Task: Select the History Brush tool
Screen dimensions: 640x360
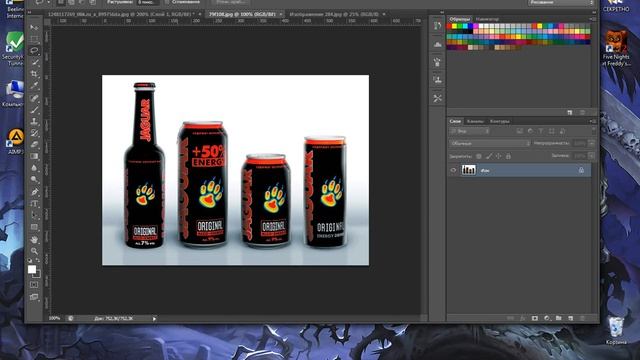Action: pos(35,133)
